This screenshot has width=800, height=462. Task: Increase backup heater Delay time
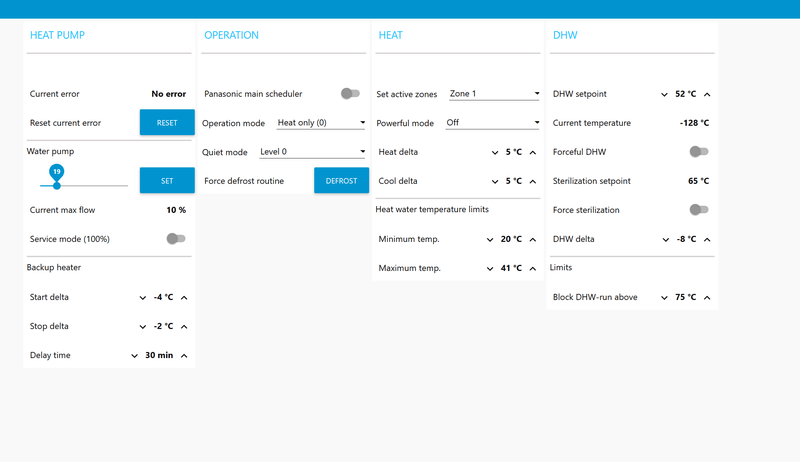tap(184, 356)
